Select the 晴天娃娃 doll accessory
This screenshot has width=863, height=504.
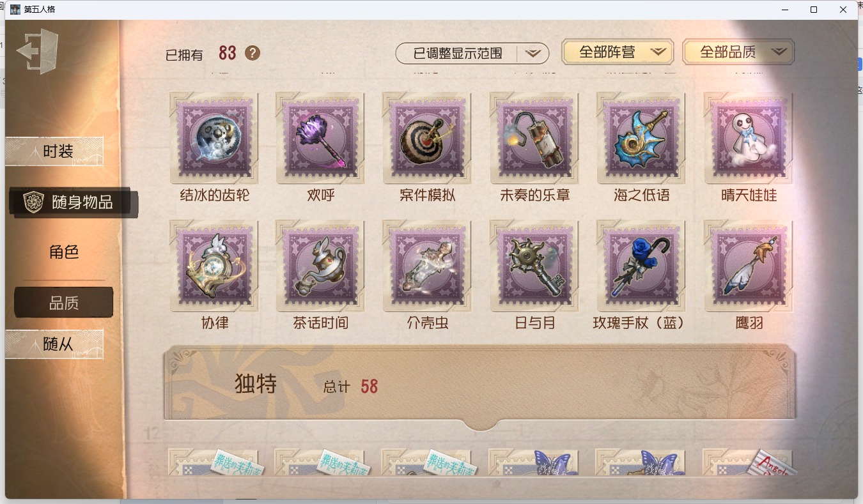749,138
